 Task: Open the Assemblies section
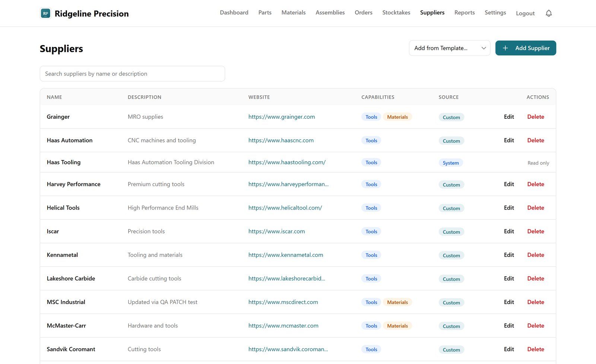pos(330,13)
